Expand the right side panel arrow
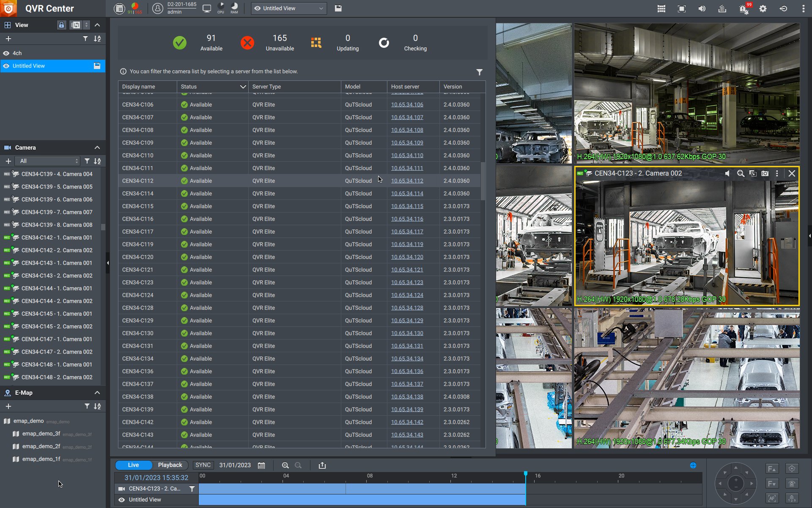Screen dimensions: 812x508 coord(809,236)
